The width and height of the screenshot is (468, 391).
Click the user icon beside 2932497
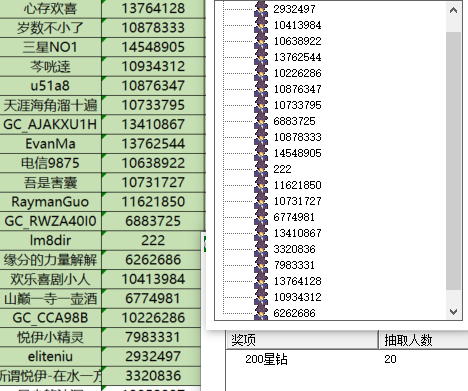click(261, 9)
